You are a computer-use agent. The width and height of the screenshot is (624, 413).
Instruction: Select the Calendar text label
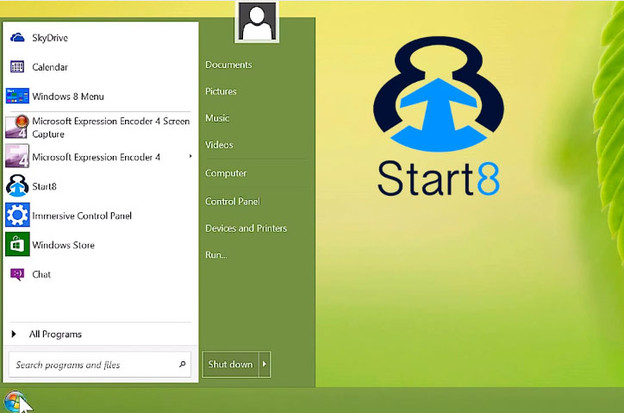pyautogui.click(x=50, y=67)
